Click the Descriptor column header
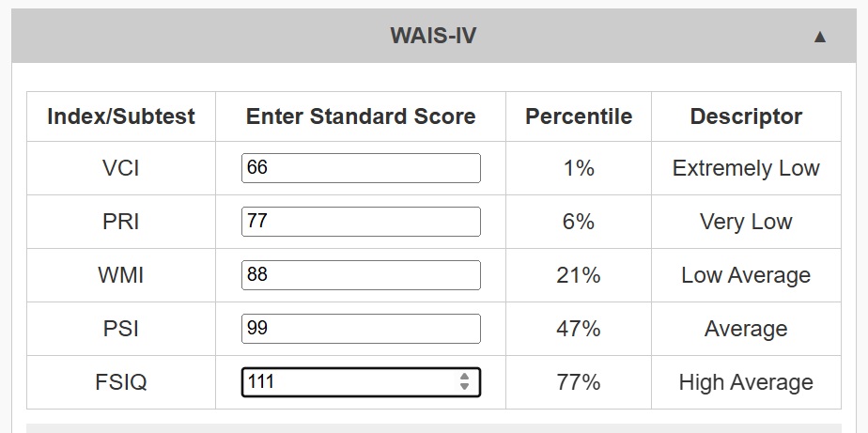 (746, 116)
